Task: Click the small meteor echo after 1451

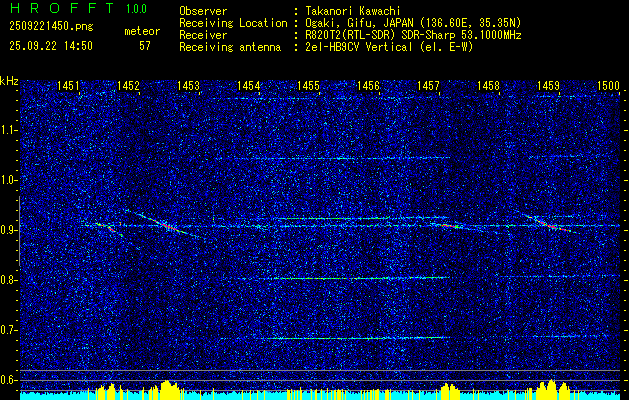Action: 107,227
